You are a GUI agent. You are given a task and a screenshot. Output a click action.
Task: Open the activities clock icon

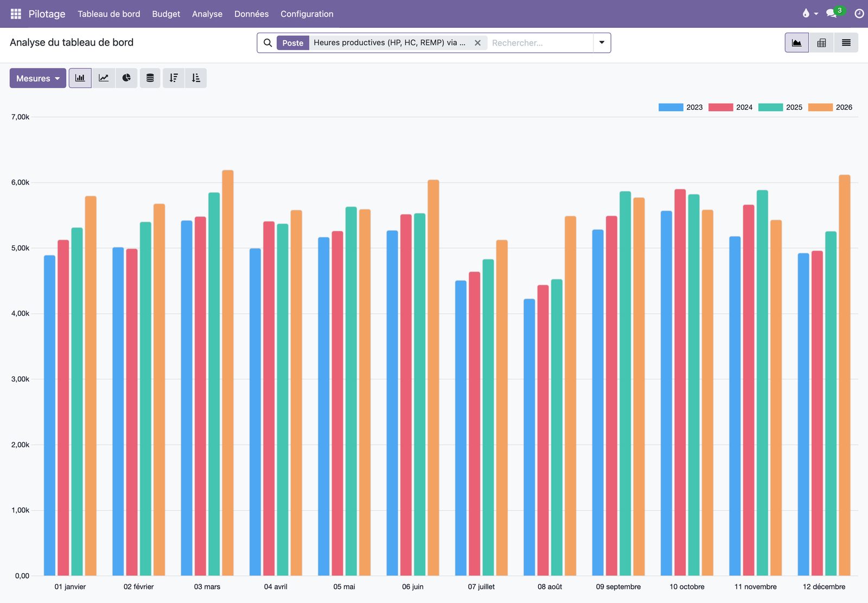tap(859, 14)
